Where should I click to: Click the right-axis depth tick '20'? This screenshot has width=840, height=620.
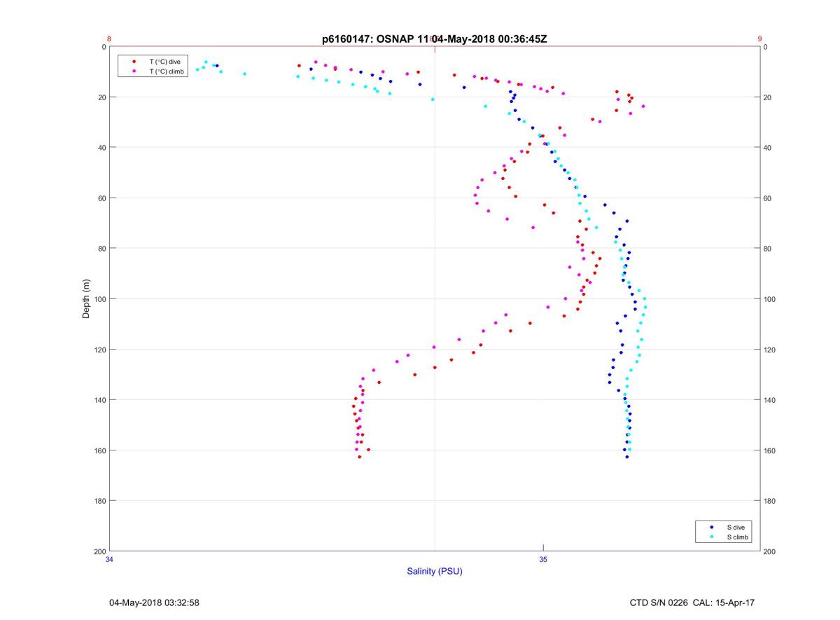click(768, 97)
